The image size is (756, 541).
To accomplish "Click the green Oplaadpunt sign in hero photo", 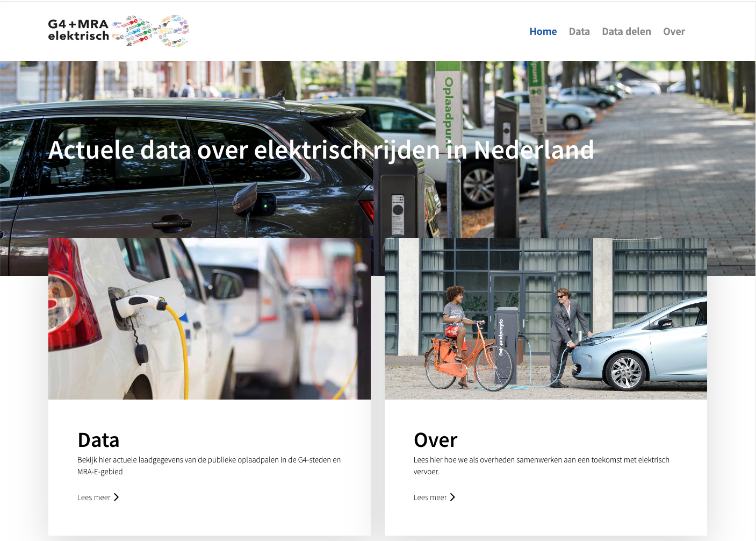I will coord(448,108).
